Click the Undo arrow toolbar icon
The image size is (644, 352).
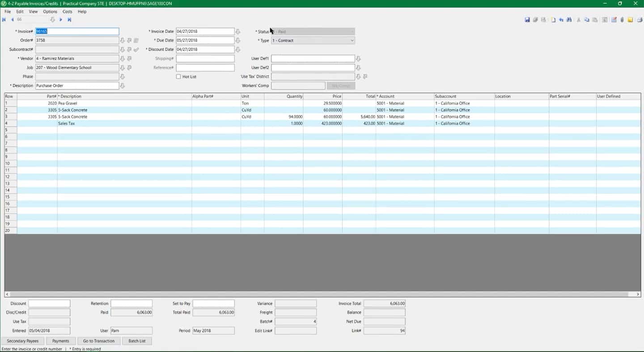[x=561, y=20]
